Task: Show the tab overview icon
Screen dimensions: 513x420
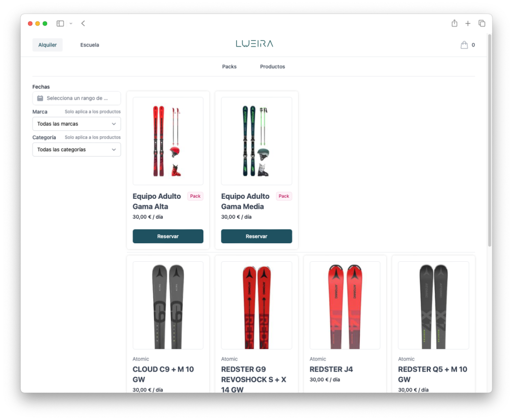Action: click(481, 24)
